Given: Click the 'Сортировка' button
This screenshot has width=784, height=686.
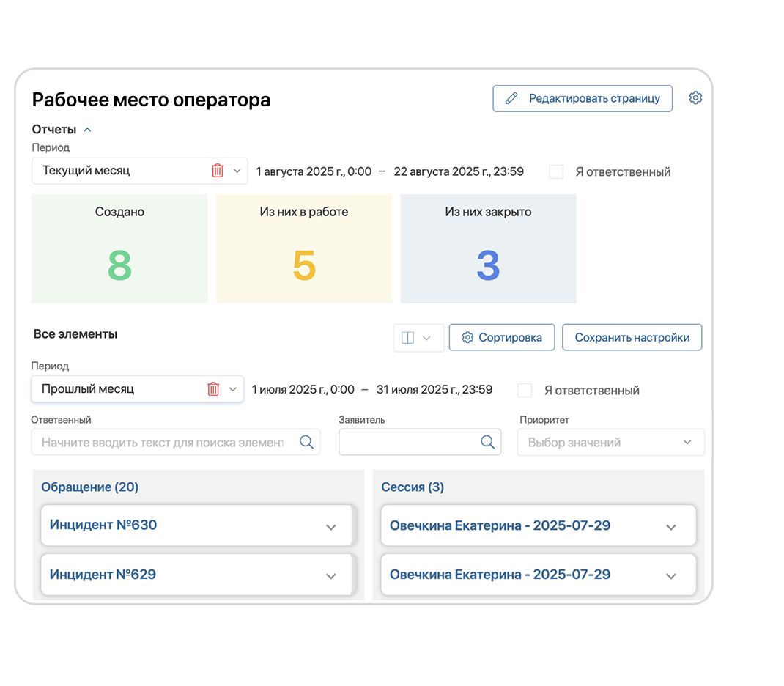Looking at the screenshot, I should tap(502, 337).
